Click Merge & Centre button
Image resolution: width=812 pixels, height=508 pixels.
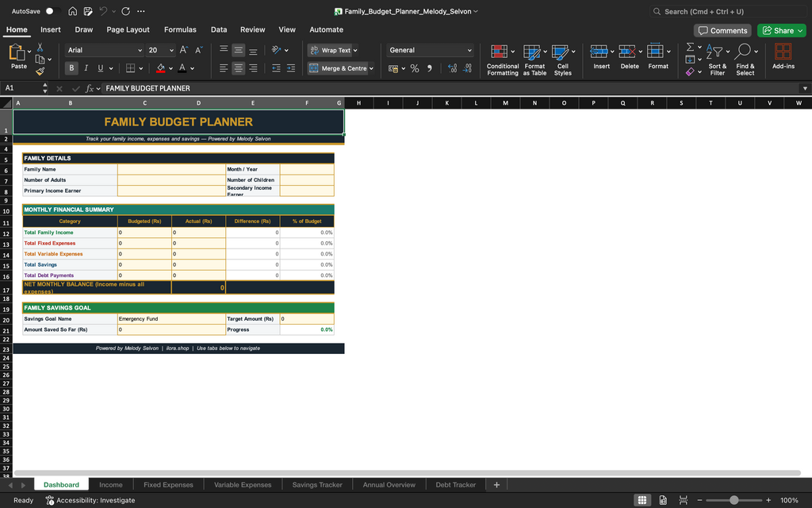[x=338, y=68]
